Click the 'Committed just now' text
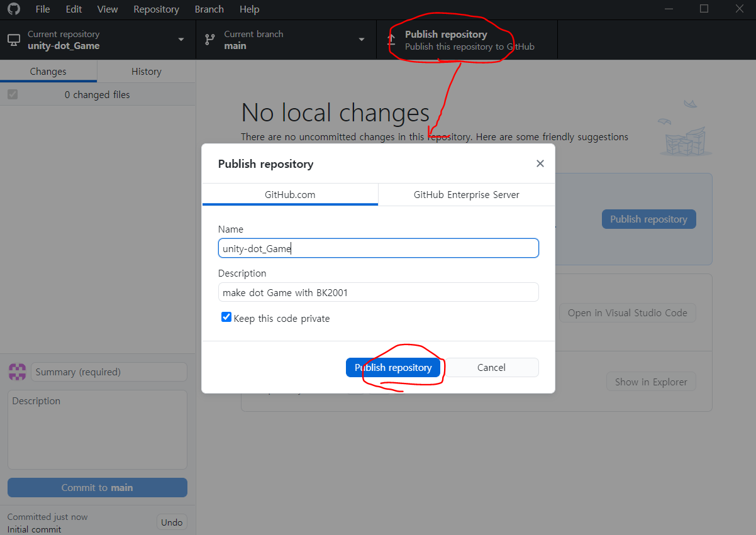Viewport: 756px width, 535px height. click(x=48, y=517)
